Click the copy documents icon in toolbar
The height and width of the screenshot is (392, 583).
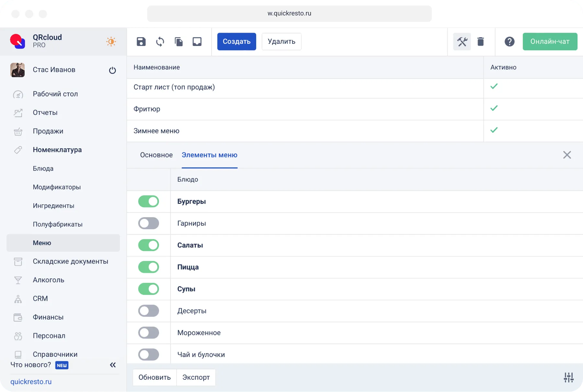pos(178,41)
